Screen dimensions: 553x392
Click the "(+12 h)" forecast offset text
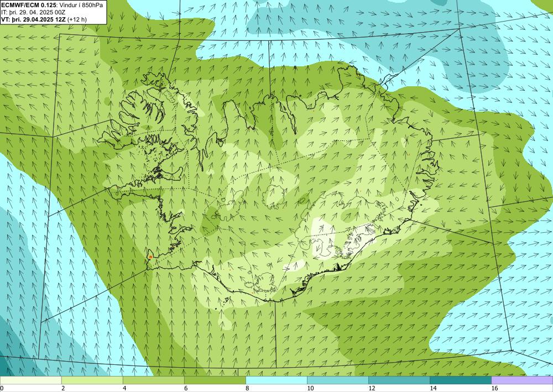click(76, 19)
